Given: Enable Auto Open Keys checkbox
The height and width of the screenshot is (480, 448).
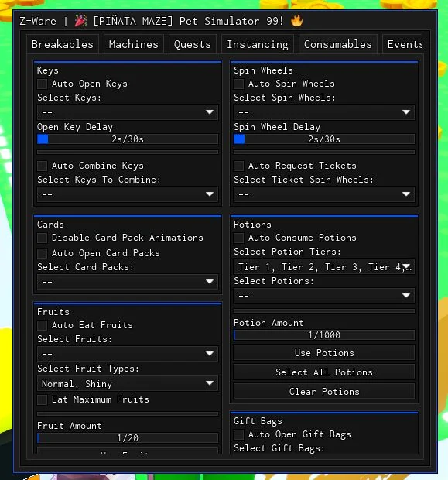Looking at the screenshot, I should coord(43,84).
